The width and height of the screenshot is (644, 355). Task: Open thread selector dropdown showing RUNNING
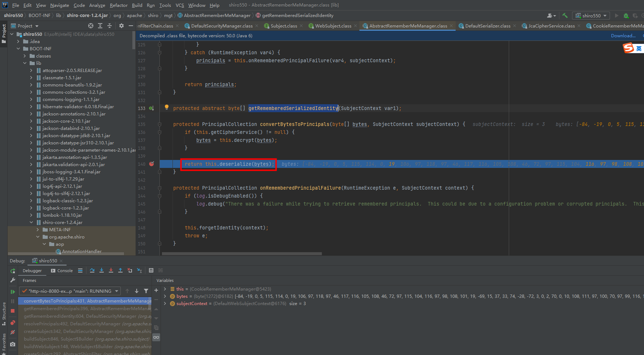coord(70,291)
